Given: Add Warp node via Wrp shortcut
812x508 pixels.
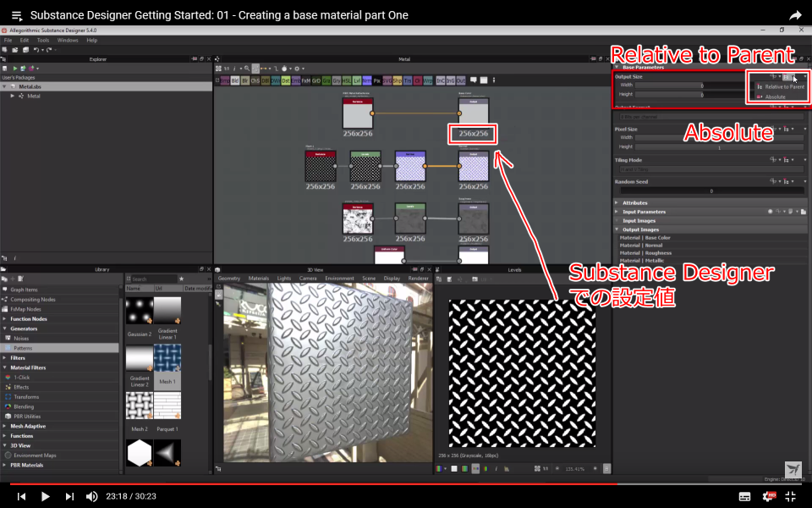Looking at the screenshot, I should click(x=428, y=81).
